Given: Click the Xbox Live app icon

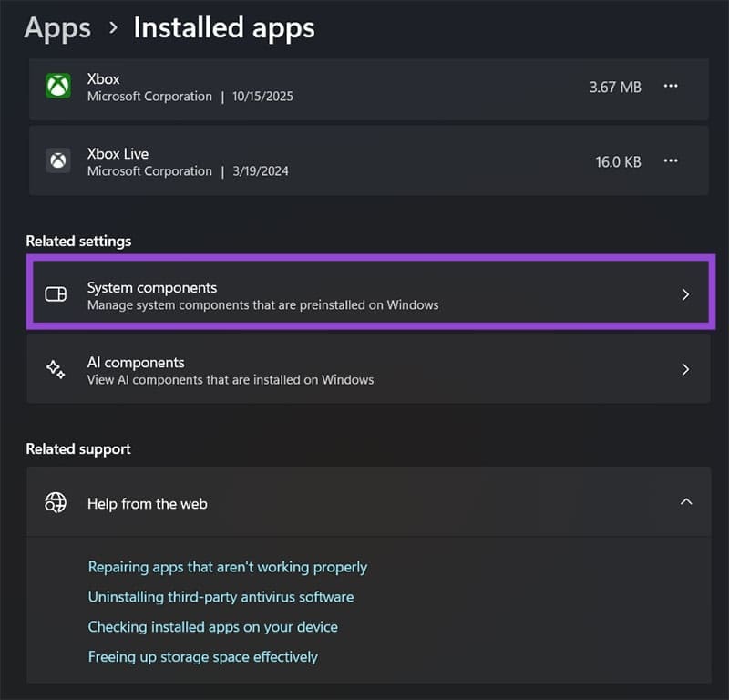Looking at the screenshot, I should pyautogui.click(x=57, y=160).
